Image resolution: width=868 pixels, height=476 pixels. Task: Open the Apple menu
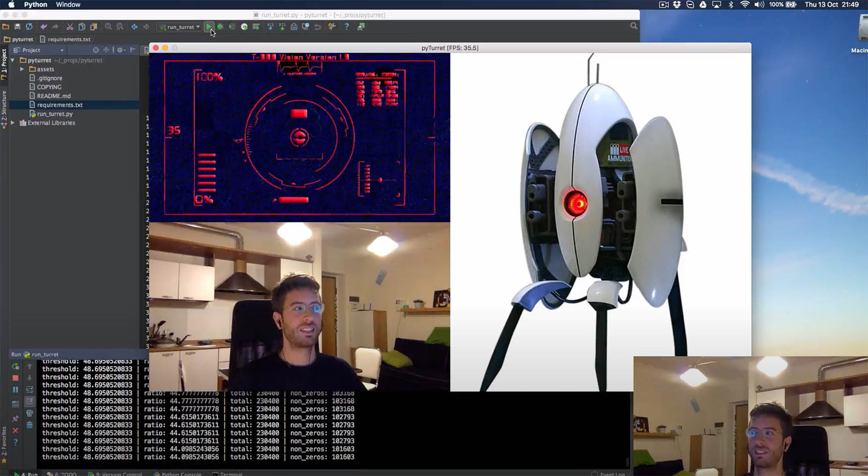point(11,4)
